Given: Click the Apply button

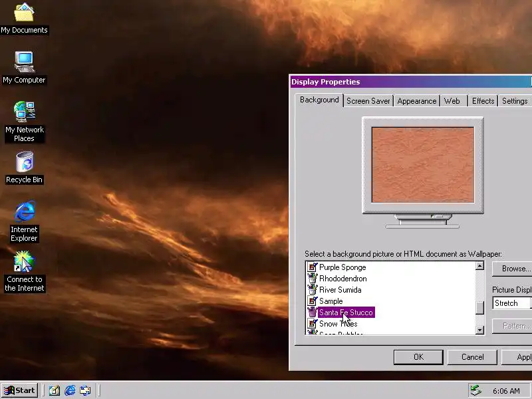Looking at the screenshot, I should coord(517,357).
